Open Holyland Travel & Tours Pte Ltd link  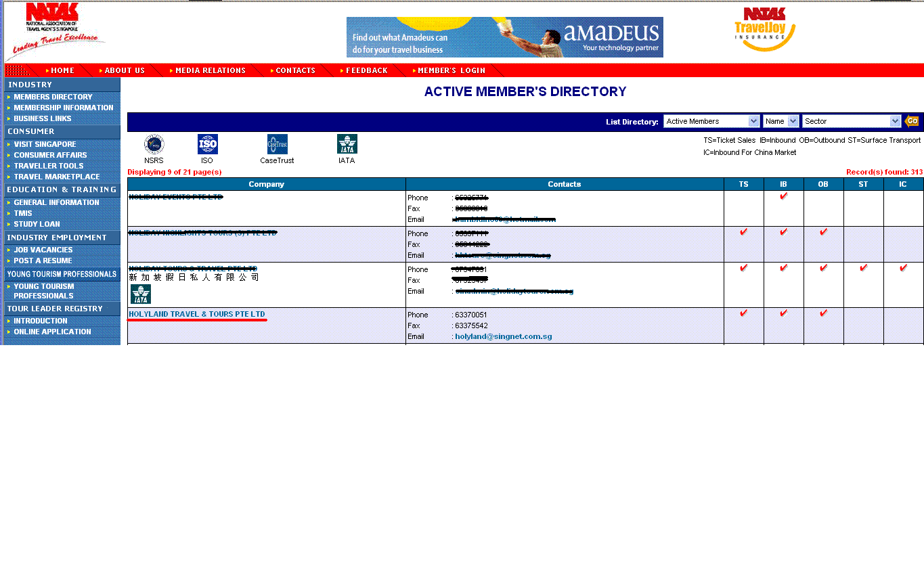tap(197, 315)
